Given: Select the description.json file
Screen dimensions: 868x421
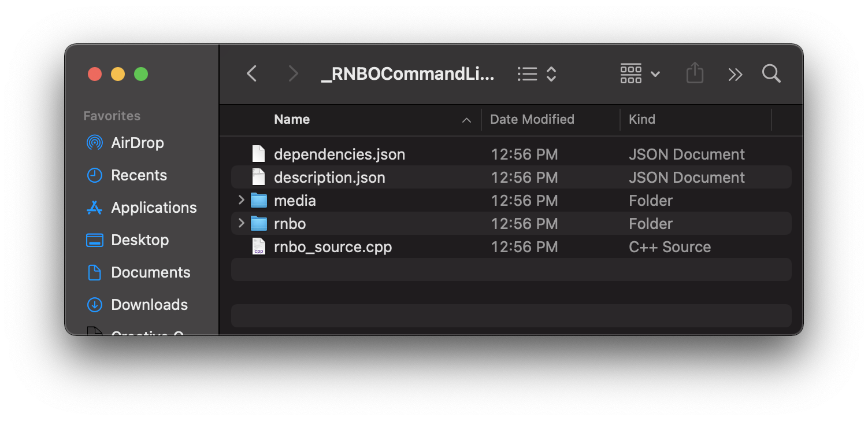Looking at the screenshot, I should point(329,177).
